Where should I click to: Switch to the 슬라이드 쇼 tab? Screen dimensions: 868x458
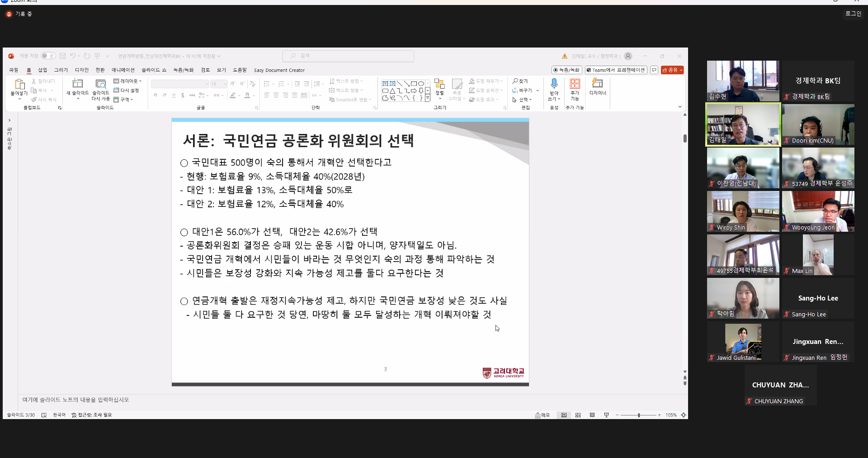pyautogui.click(x=154, y=70)
